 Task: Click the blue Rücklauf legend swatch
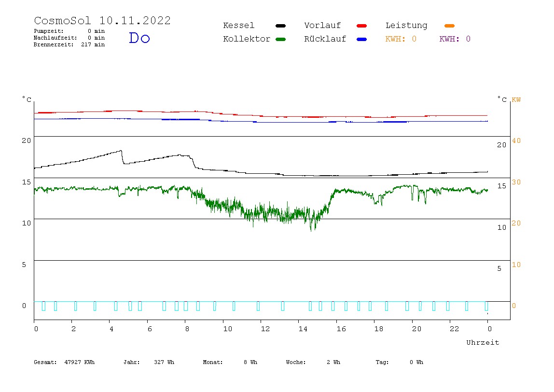click(x=362, y=39)
